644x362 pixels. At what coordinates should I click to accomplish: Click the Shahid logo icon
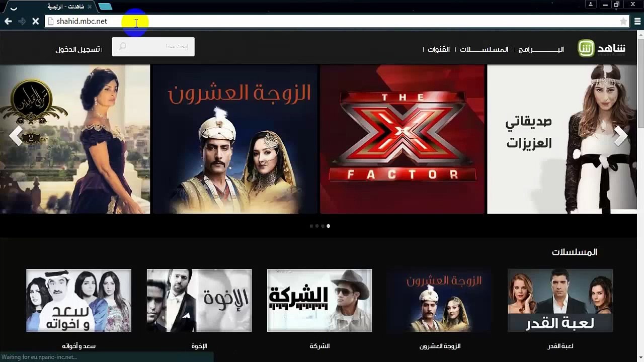[x=586, y=48]
